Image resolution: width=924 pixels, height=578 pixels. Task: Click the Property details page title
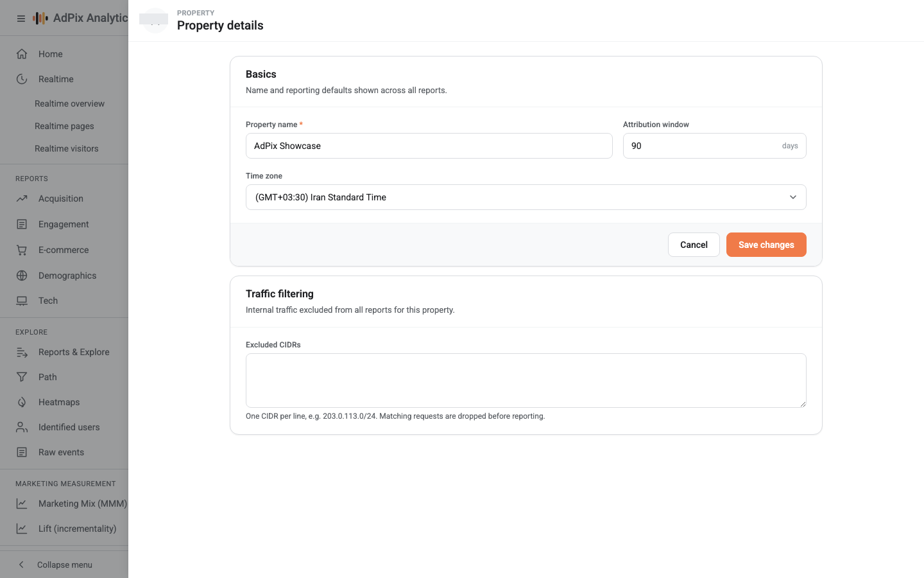(x=220, y=26)
